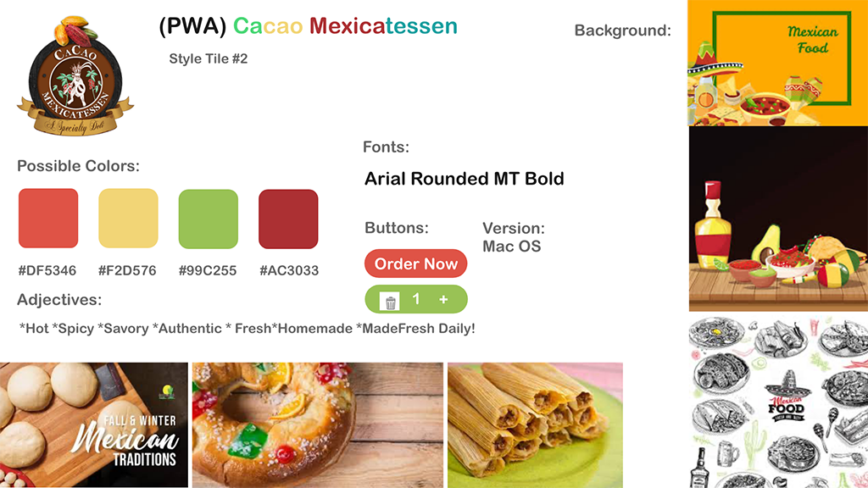Image resolution: width=868 pixels, height=488 pixels.
Task: Click the green framed Mexican Food sign
Action: pos(782,58)
